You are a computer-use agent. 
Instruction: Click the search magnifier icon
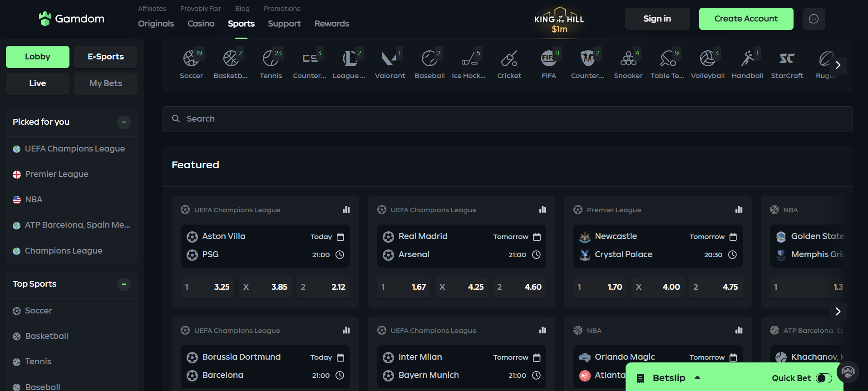[x=176, y=118]
